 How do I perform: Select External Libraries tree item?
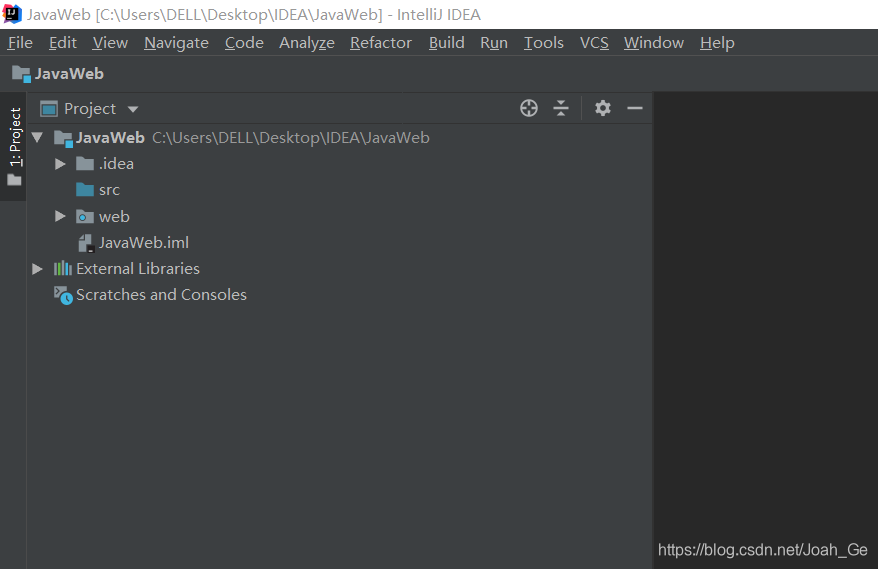coord(138,269)
